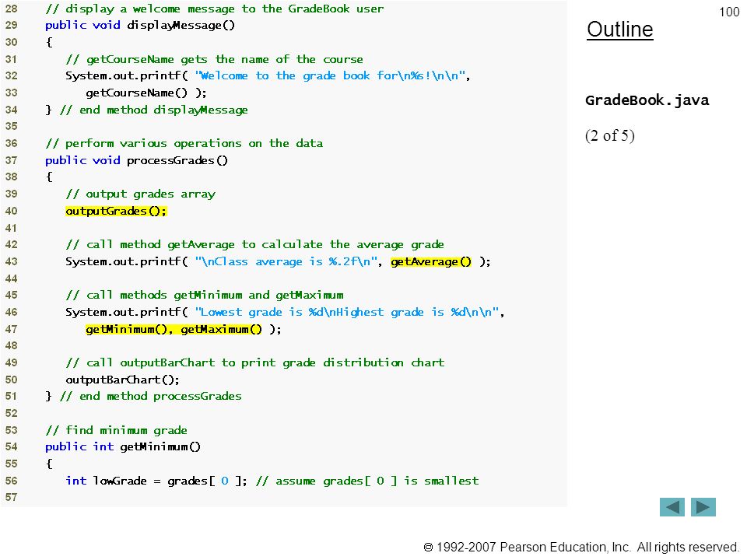Click the "(2 of 5)" page indicator
Image resolution: width=747 pixels, height=560 pixels.
(610, 135)
